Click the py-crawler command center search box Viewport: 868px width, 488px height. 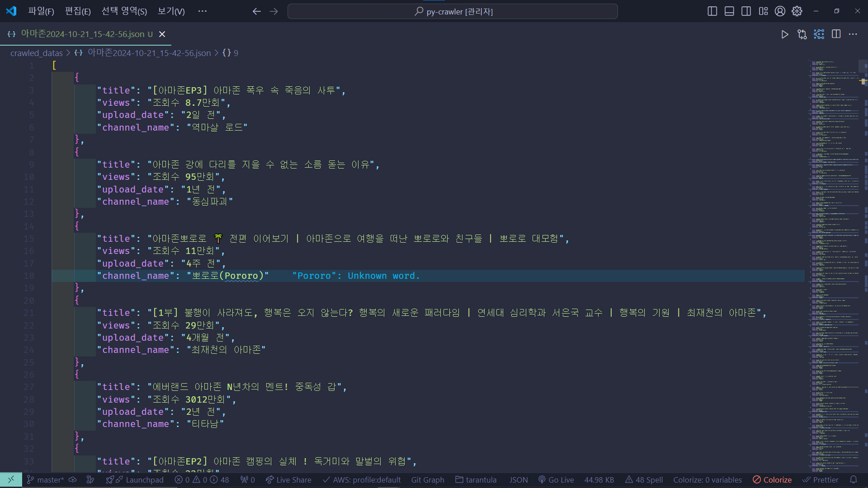453,11
